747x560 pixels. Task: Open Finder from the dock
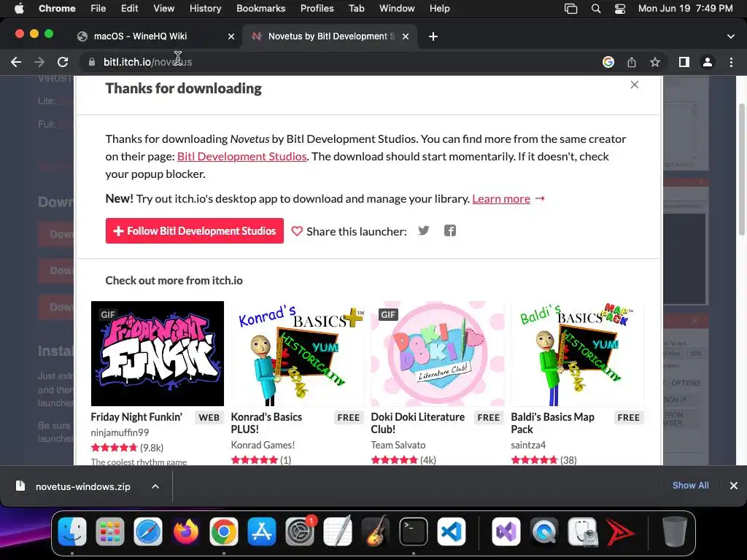coord(72,532)
